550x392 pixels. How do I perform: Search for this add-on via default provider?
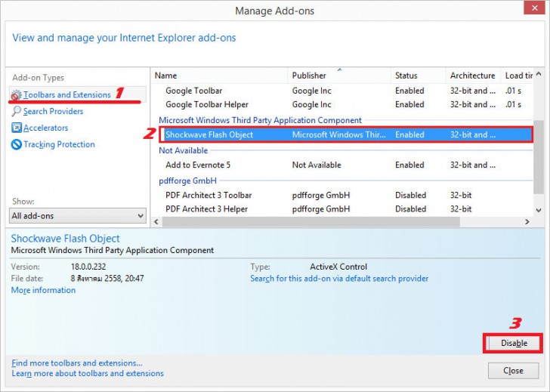click(339, 279)
